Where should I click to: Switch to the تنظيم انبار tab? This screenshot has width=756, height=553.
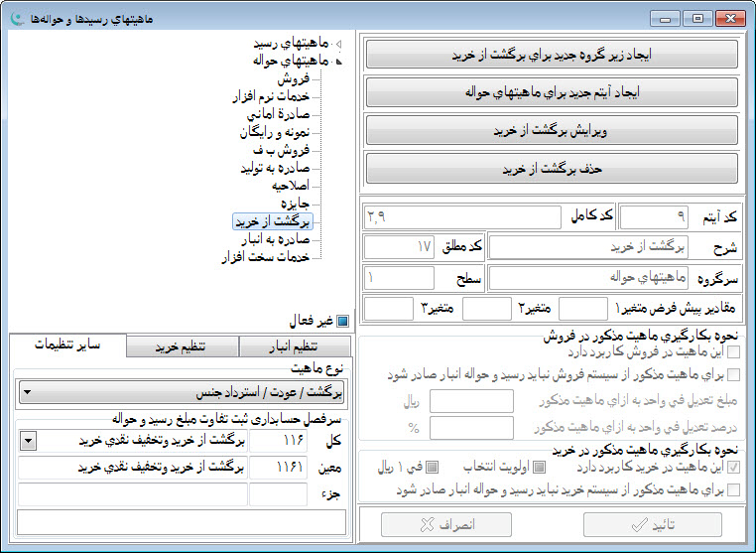click(292, 346)
